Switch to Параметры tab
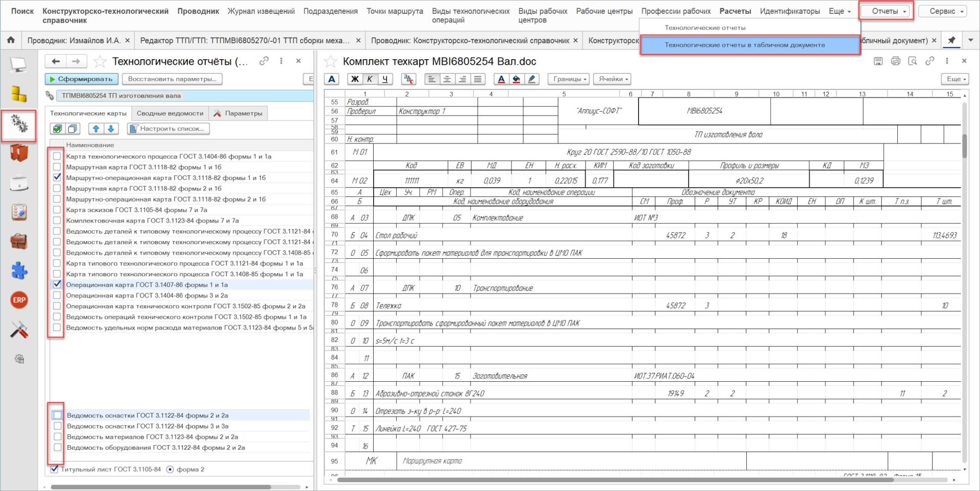Image resolution: width=980 pixels, height=491 pixels. point(238,113)
